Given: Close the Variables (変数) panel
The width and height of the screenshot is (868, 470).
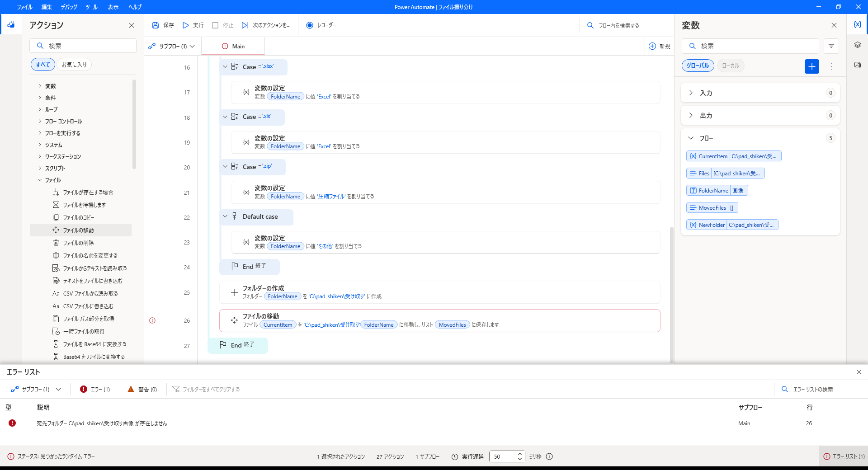Looking at the screenshot, I should click(x=834, y=25).
